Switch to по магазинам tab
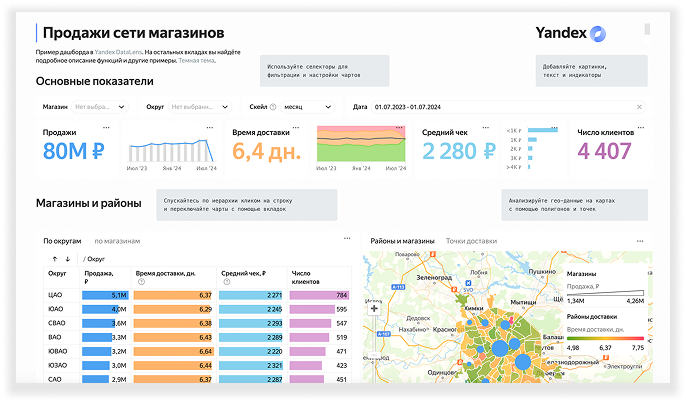 pos(117,241)
